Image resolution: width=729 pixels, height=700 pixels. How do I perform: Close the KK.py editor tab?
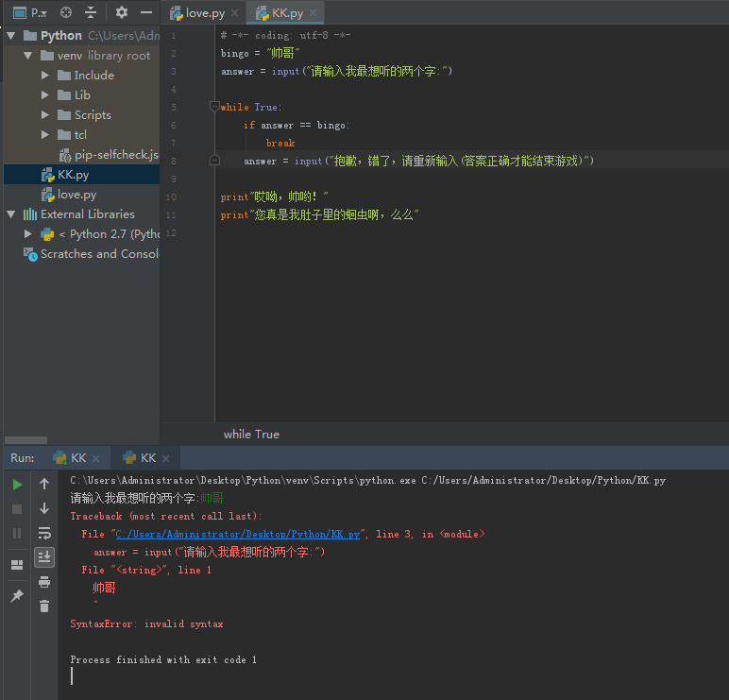(313, 13)
